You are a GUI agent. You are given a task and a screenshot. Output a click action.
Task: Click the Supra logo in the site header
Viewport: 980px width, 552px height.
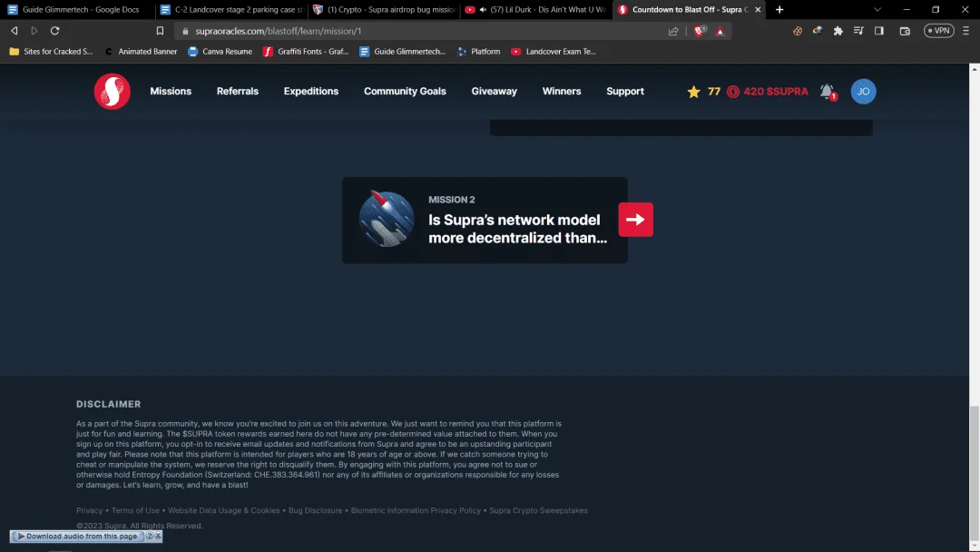112,92
